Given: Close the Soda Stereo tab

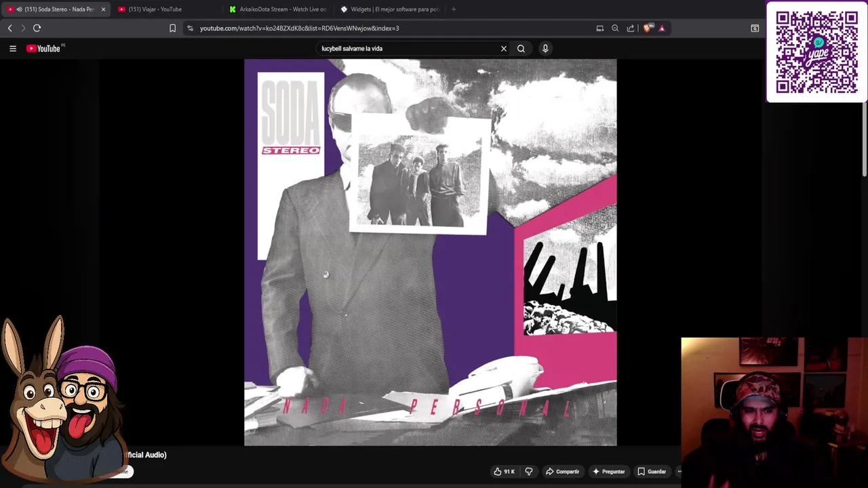Looking at the screenshot, I should [x=103, y=9].
